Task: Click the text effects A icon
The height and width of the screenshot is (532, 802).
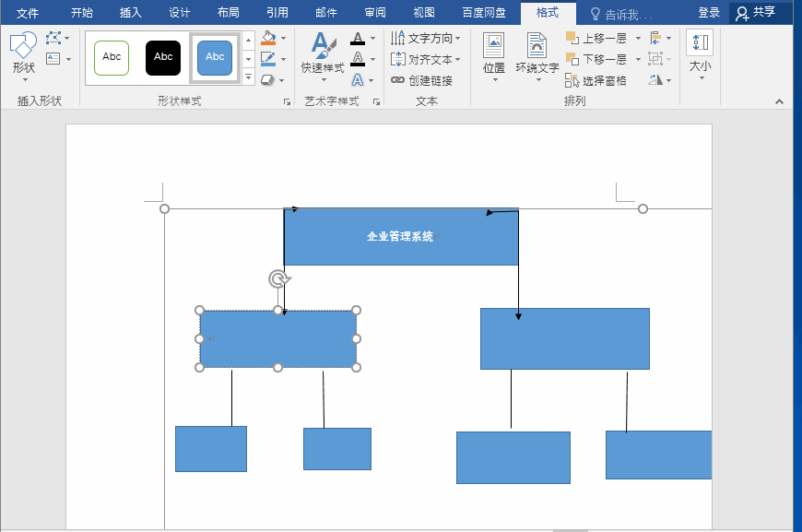Action: [358, 80]
